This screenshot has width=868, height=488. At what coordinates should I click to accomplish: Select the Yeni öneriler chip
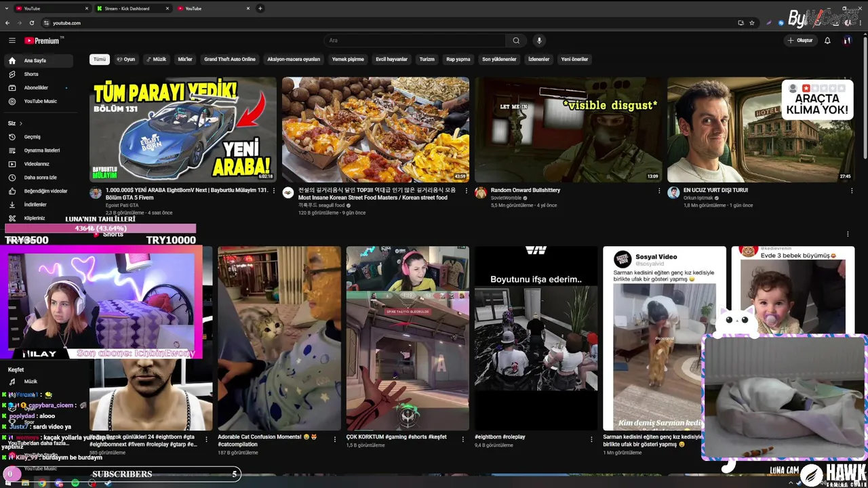click(574, 59)
